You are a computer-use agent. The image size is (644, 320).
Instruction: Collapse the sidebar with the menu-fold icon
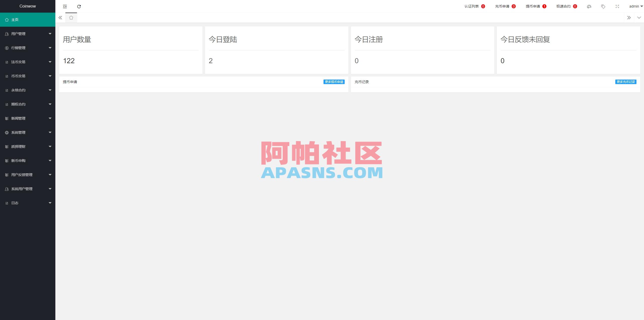point(65,6)
